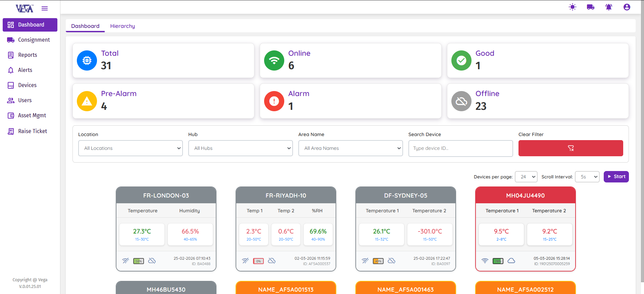Click the DF-SYDNEY-05 card header
Image resolution: width=644 pixels, height=294 pixels.
tap(406, 195)
